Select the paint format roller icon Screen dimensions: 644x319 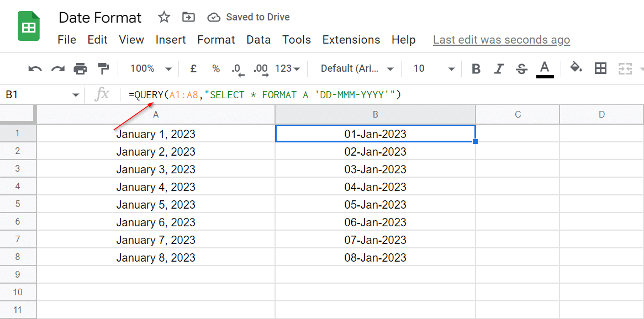(x=102, y=68)
